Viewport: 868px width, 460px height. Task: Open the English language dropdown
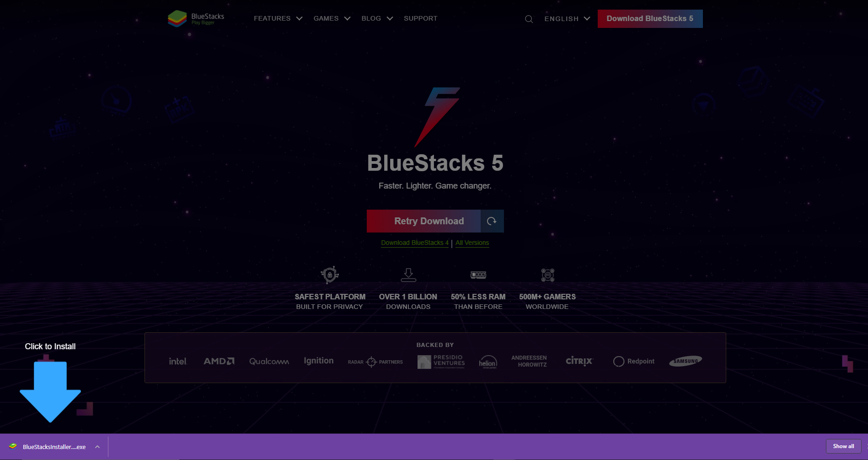(567, 19)
